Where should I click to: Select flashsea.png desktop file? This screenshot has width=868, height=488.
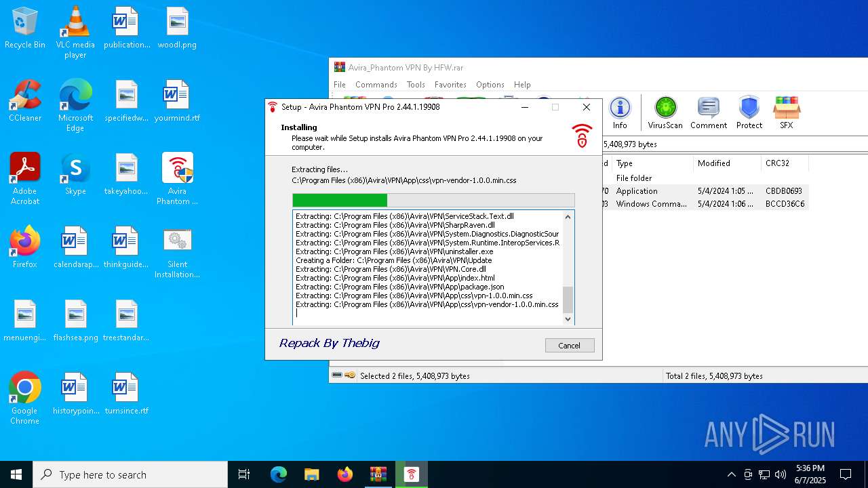[x=75, y=321]
